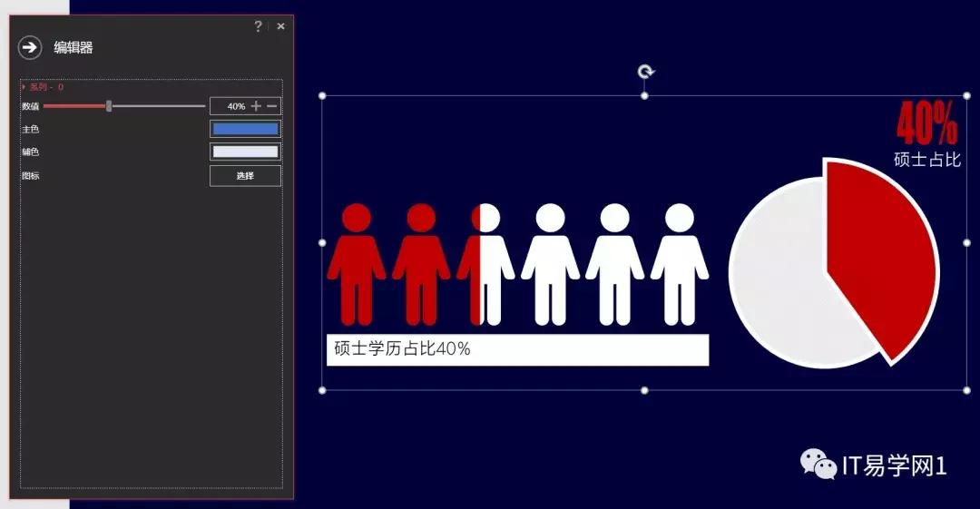Click the 硕士占比 caption text

(x=926, y=161)
